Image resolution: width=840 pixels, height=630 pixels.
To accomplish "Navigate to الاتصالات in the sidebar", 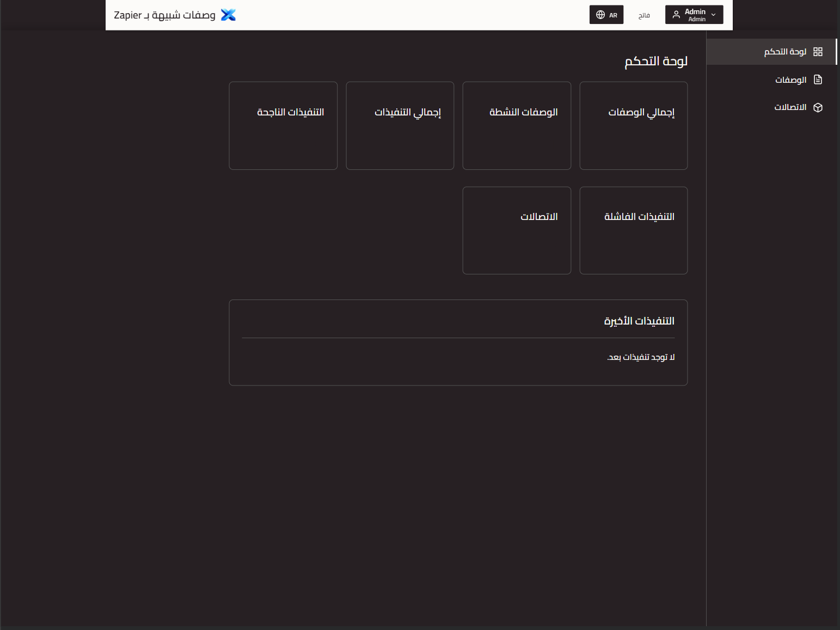I will (790, 107).
